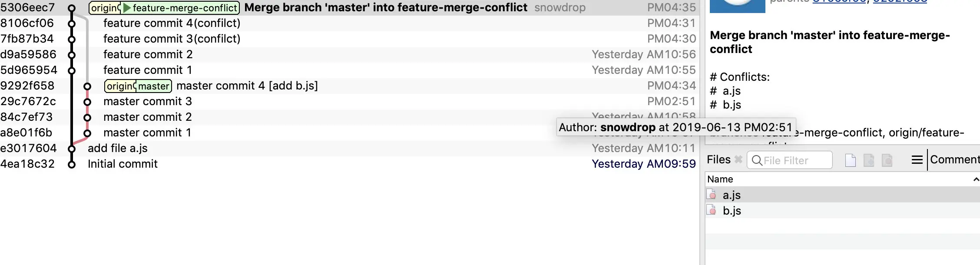Image resolution: width=980 pixels, height=265 pixels.
Task: Click the green play triangle on the checked-out branch
Action: point(126,7)
